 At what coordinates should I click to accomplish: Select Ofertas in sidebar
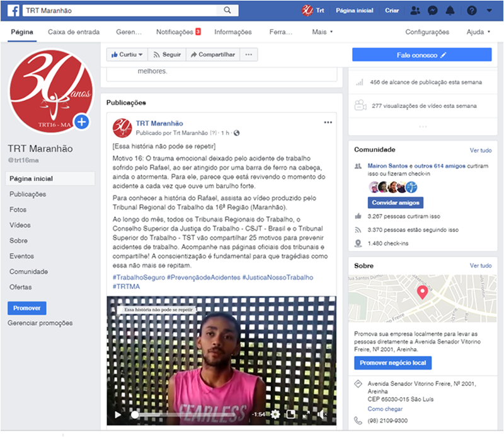[x=21, y=287]
